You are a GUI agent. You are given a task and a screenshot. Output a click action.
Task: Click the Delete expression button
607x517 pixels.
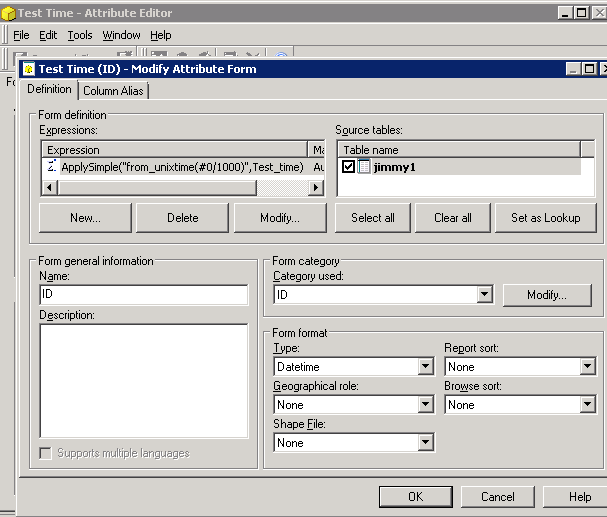pos(183,218)
